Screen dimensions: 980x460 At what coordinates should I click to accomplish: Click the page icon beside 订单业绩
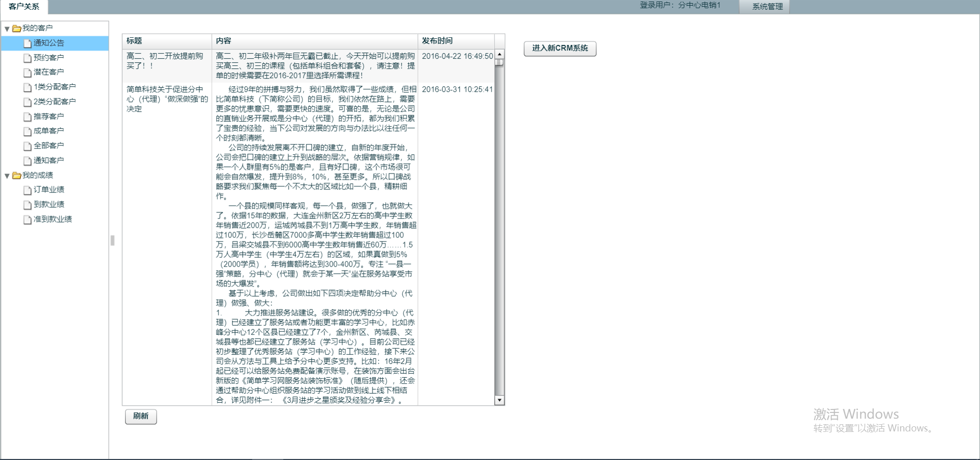pos(28,190)
